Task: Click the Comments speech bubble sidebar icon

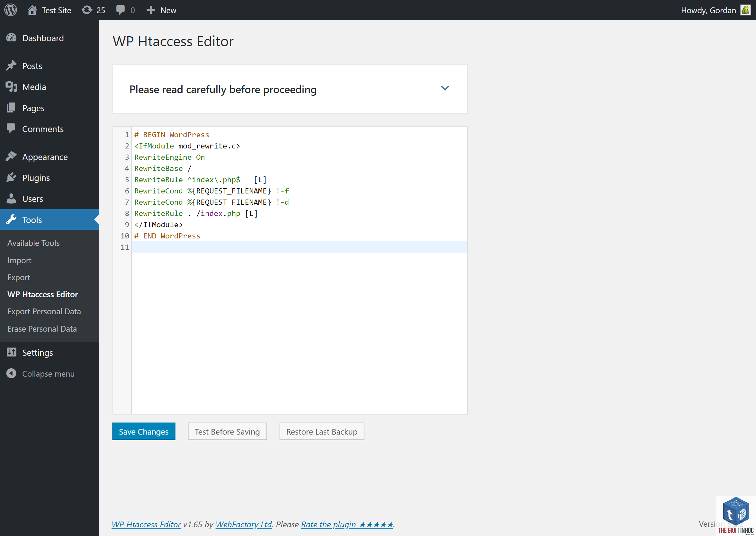Action: click(11, 129)
